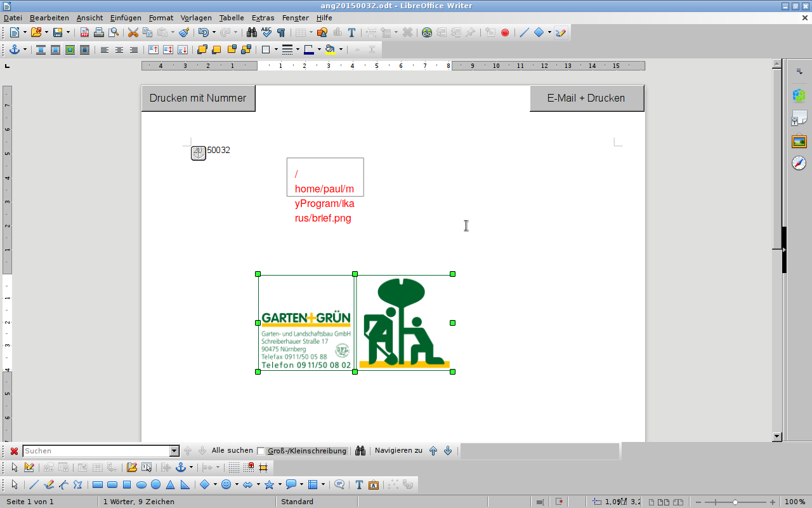Screen dimensions: 812x508
Task: Click the Cut scissors icon
Action: tap(133, 32)
